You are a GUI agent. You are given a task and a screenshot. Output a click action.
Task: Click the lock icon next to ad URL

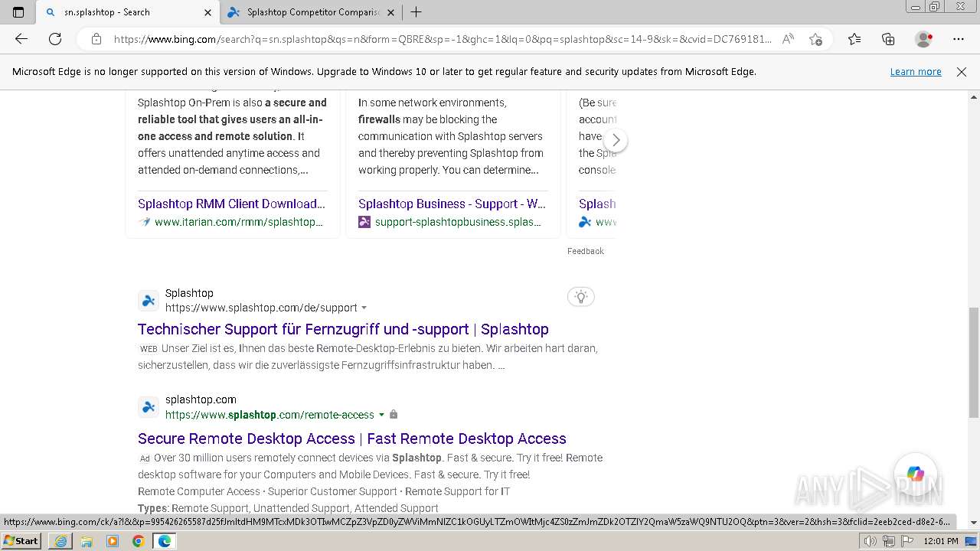coord(394,415)
